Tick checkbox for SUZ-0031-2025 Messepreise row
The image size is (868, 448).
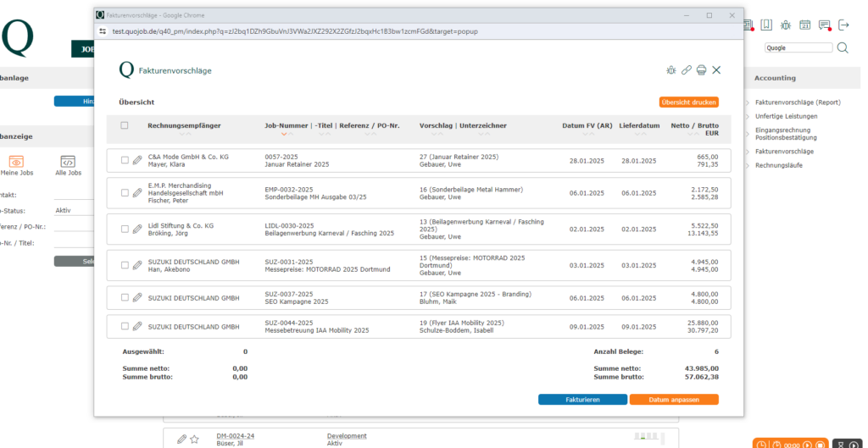pyautogui.click(x=125, y=265)
